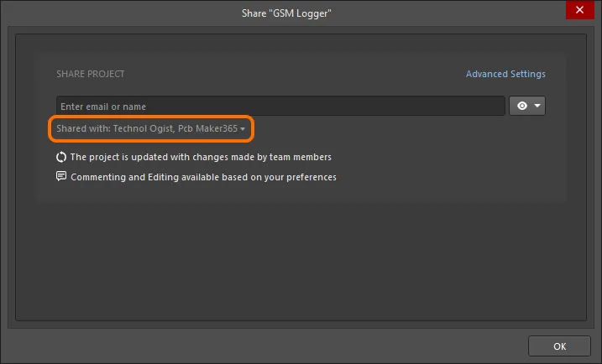Open the view permission combo button
The image size is (602, 364).
[x=527, y=106]
